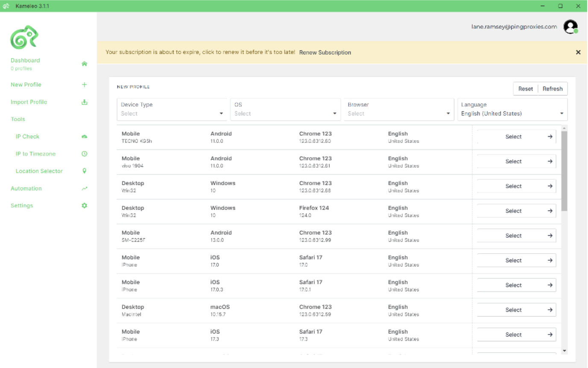Open the Device Type dropdown
588x368 pixels.
click(x=172, y=109)
